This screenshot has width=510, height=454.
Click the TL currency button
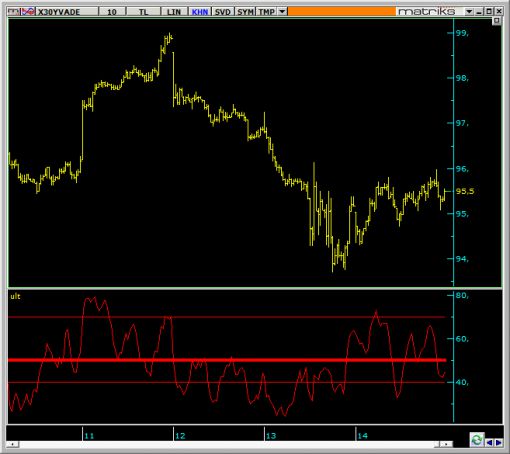[143, 12]
